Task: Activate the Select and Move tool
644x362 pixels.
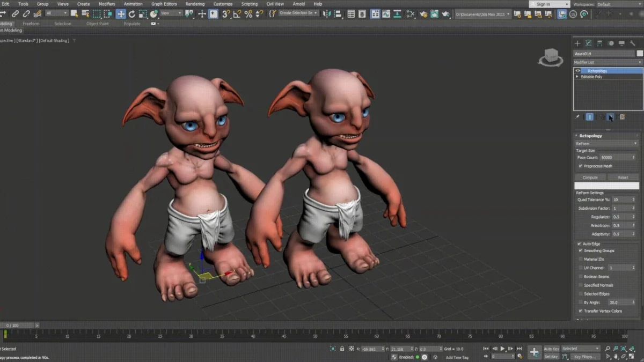Action: (x=121, y=13)
